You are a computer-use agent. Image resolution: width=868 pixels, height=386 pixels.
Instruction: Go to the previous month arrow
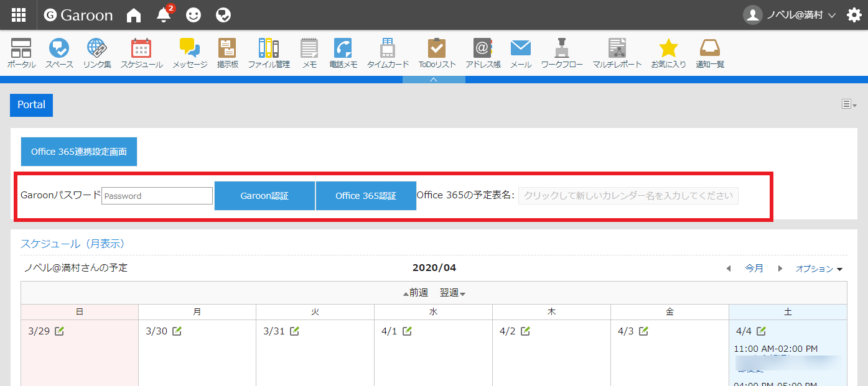tap(729, 269)
